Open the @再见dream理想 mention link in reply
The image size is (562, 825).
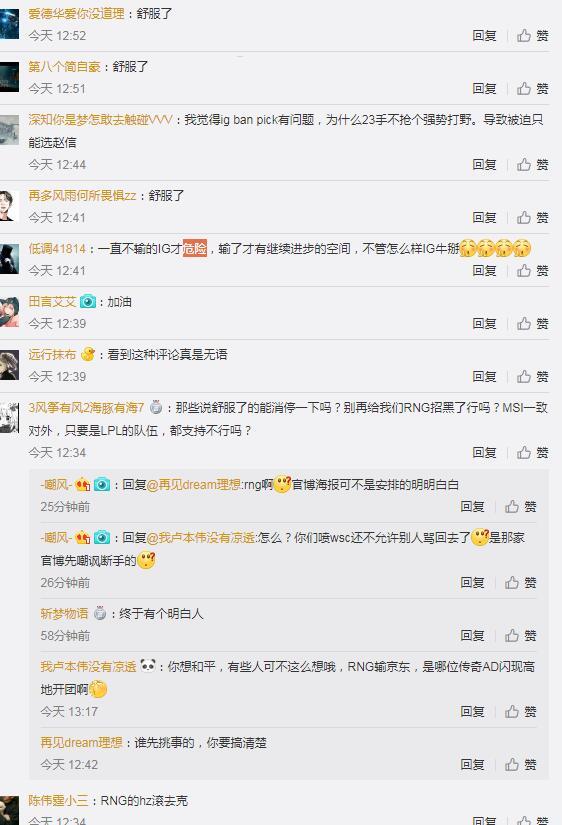pyautogui.click(x=193, y=485)
